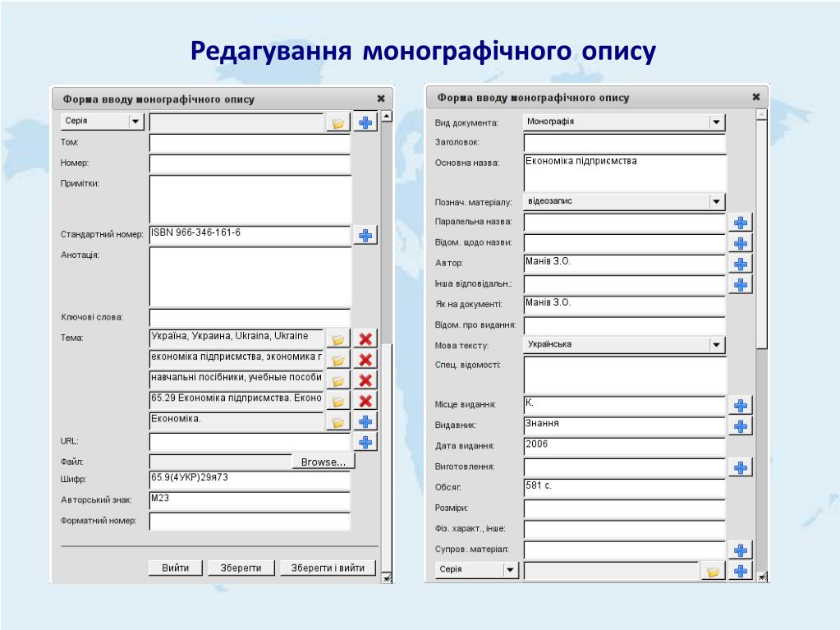Add another Серія entry in right form
The height and width of the screenshot is (630, 840).
(x=741, y=571)
